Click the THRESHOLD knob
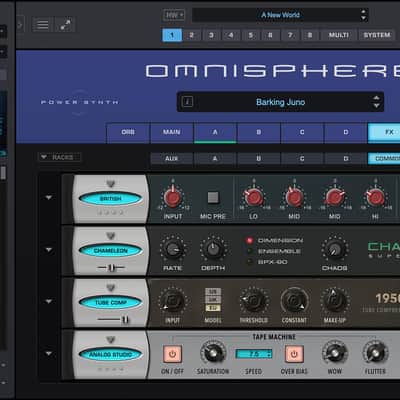The width and height of the screenshot is (400, 400). pyautogui.click(x=253, y=301)
